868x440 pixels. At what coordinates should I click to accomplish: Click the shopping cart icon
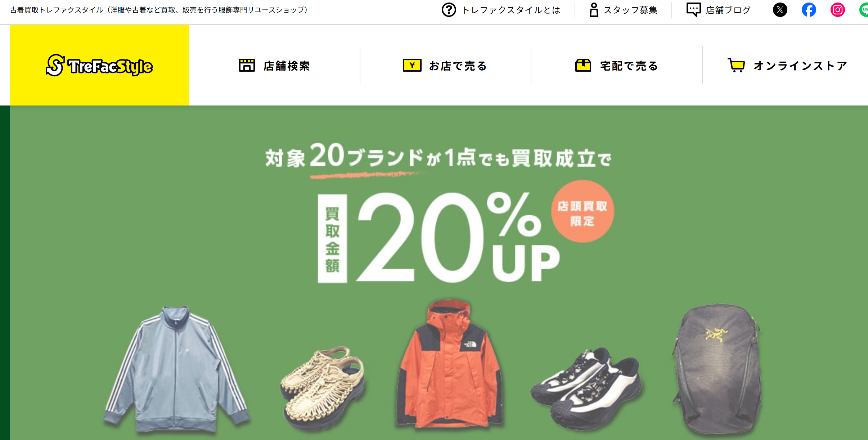coord(736,65)
